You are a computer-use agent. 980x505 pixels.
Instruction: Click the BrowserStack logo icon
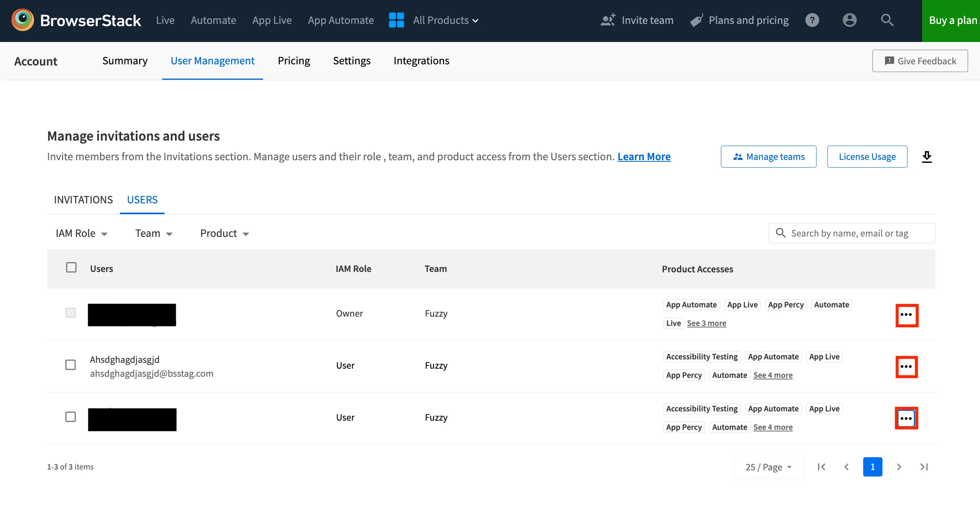[x=23, y=20]
